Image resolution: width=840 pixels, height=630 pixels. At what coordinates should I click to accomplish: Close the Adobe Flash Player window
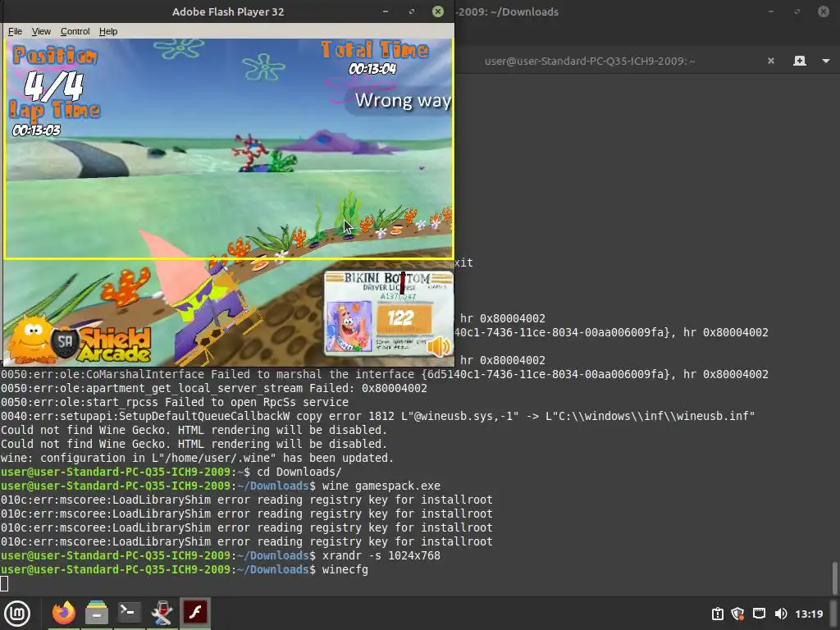click(x=438, y=11)
